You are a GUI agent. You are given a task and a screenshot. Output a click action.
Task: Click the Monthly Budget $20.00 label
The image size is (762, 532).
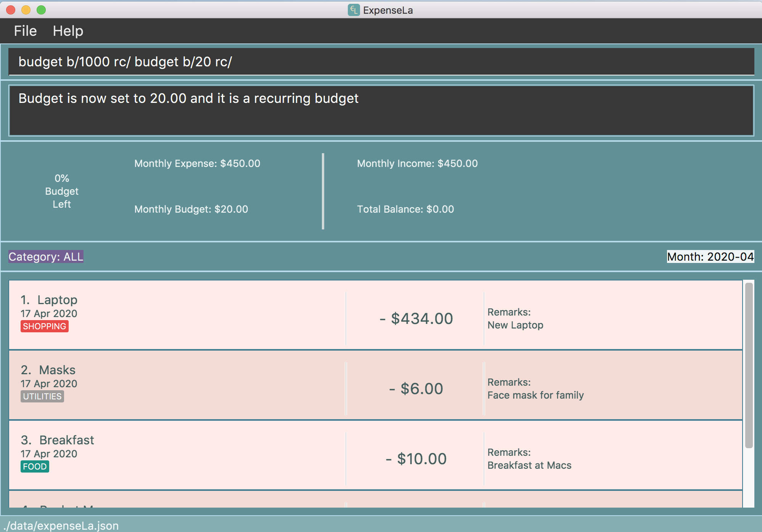coord(191,209)
